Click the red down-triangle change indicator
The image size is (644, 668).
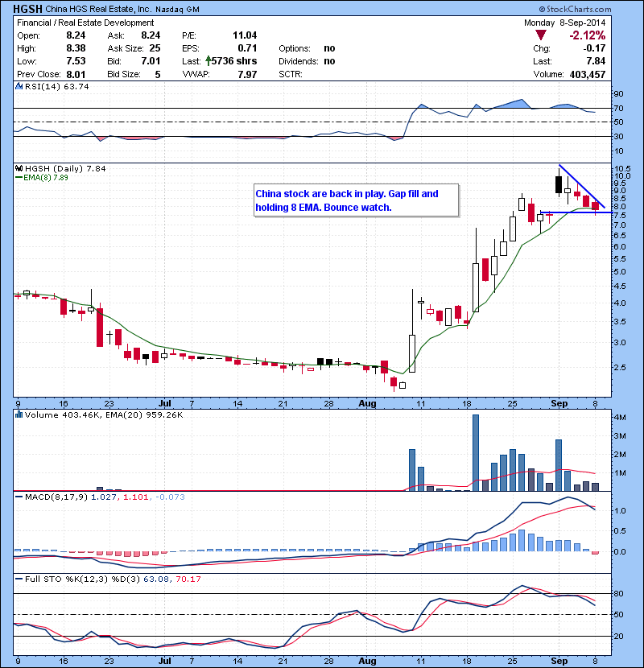click(x=541, y=35)
